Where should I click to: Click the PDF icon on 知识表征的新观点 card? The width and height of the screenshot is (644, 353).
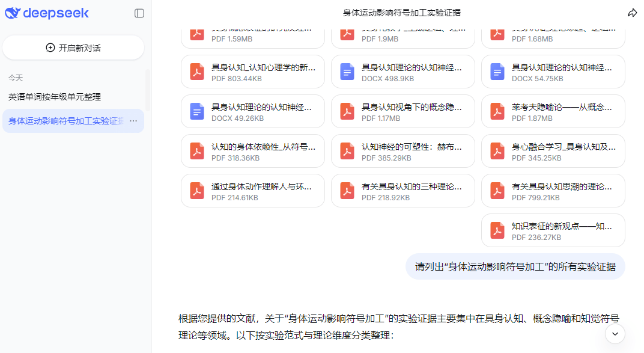[x=497, y=230]
